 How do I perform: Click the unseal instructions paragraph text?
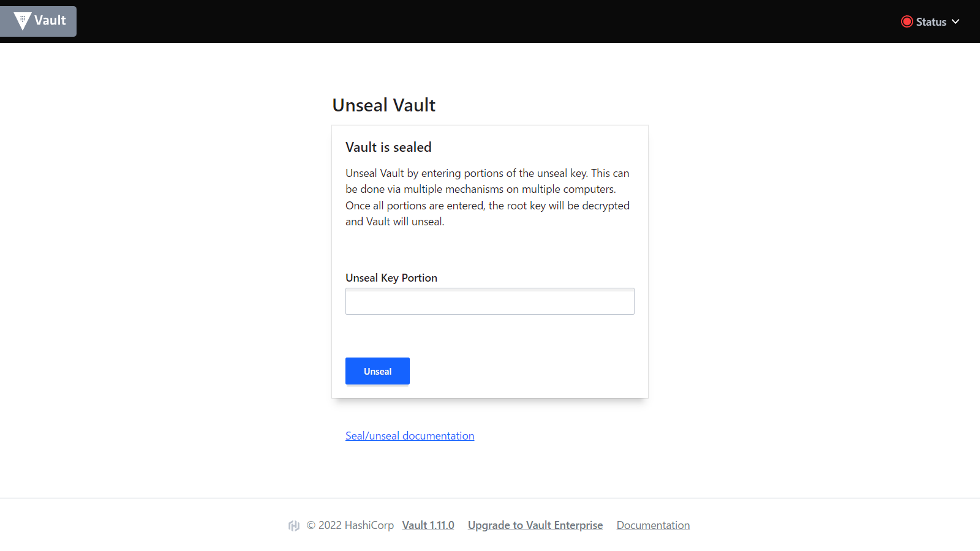pyautogui.click(x=487, y=197)
